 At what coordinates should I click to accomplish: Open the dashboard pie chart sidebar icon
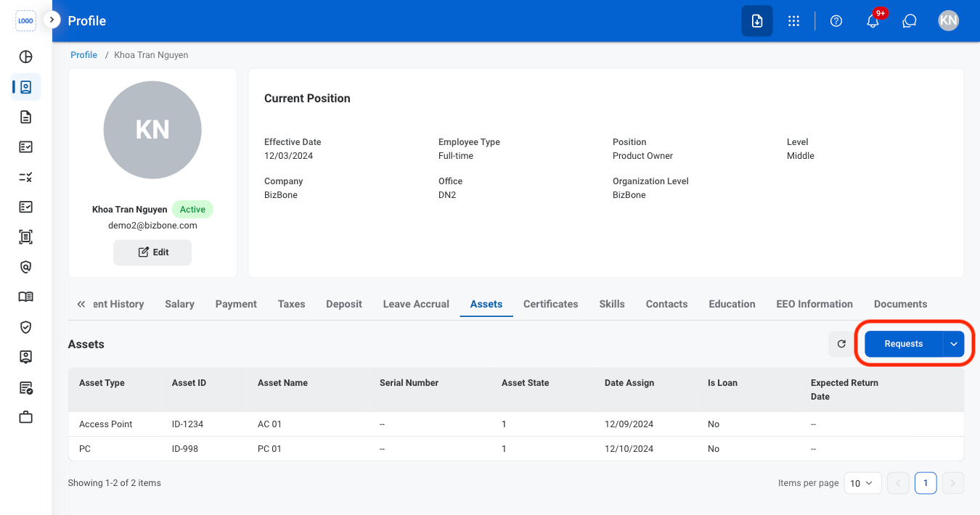[26, 57]
